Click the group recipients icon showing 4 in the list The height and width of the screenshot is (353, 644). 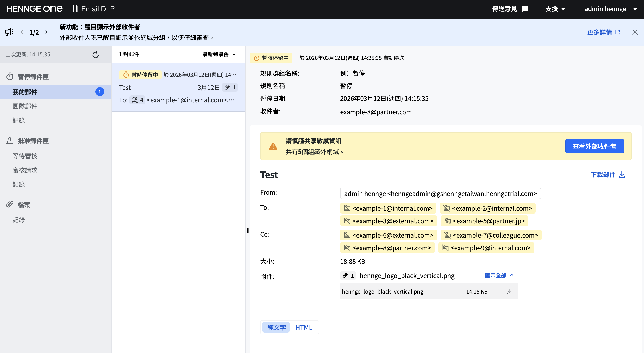[135, 100]
